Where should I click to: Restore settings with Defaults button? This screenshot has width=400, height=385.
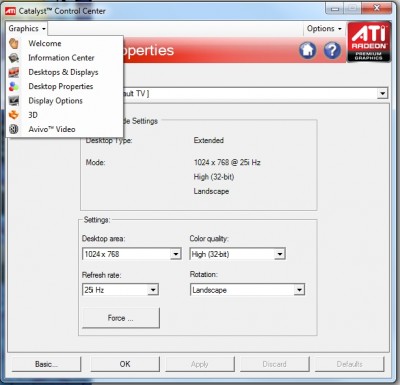(x=349, y=364)
